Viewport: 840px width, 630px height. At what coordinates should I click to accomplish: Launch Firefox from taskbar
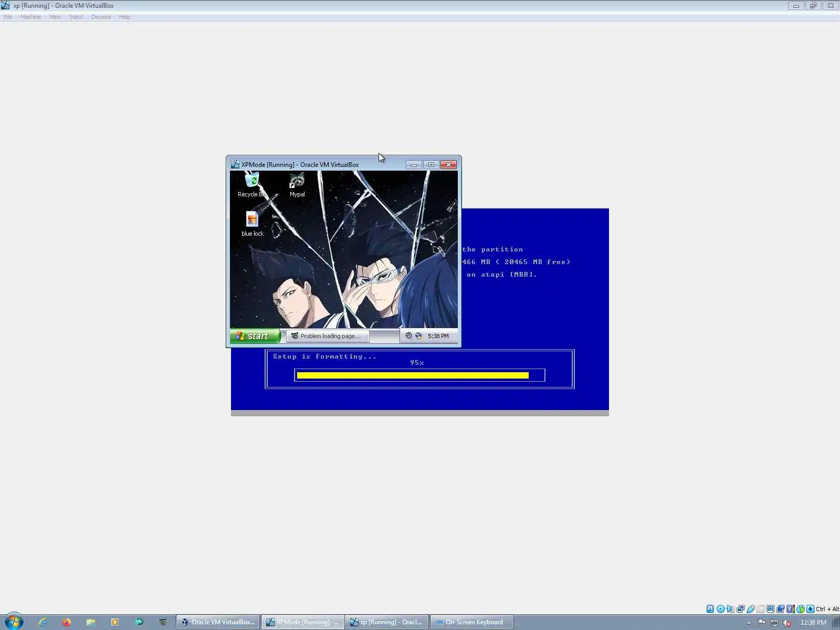point(67,622)
